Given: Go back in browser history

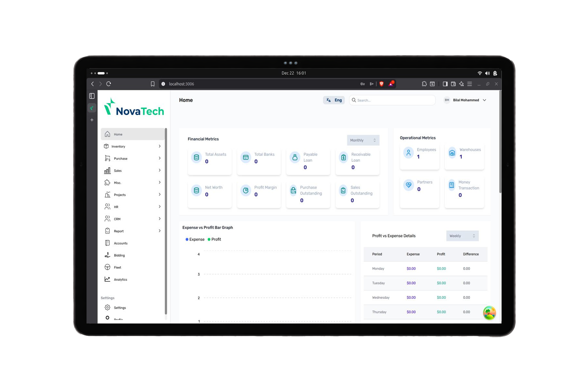Looking at the screenshot, I should [x=93, y=84].
